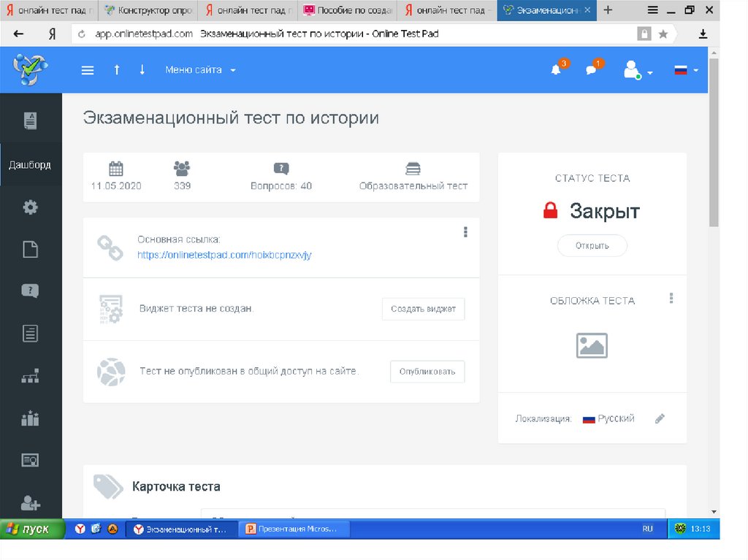Open the user account dropdown
The width and height of the screenshot is (748, 560).
click(x=637, y=70)
